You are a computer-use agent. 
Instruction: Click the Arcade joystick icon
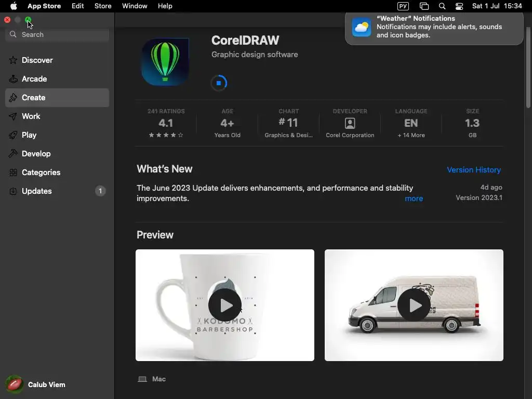coord(13,79)
